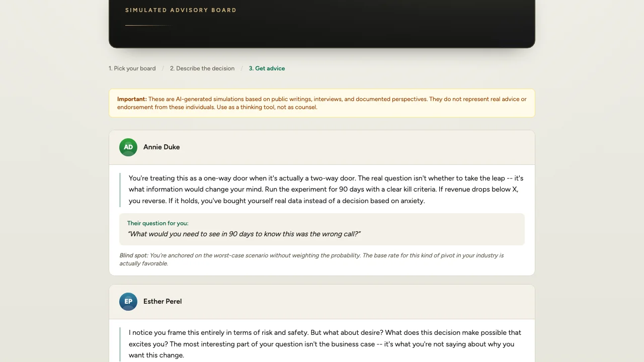This screenshot has width=644, height=362.
Task: Go to step 2 Describe the decision
Action: click(202, 68)
